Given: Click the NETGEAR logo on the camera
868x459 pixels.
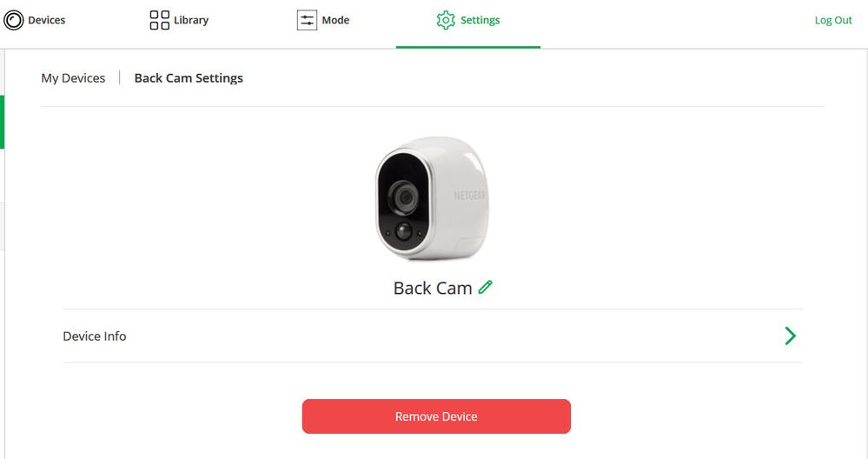Looking at the screenshot, I should click(x=469, y=196).
